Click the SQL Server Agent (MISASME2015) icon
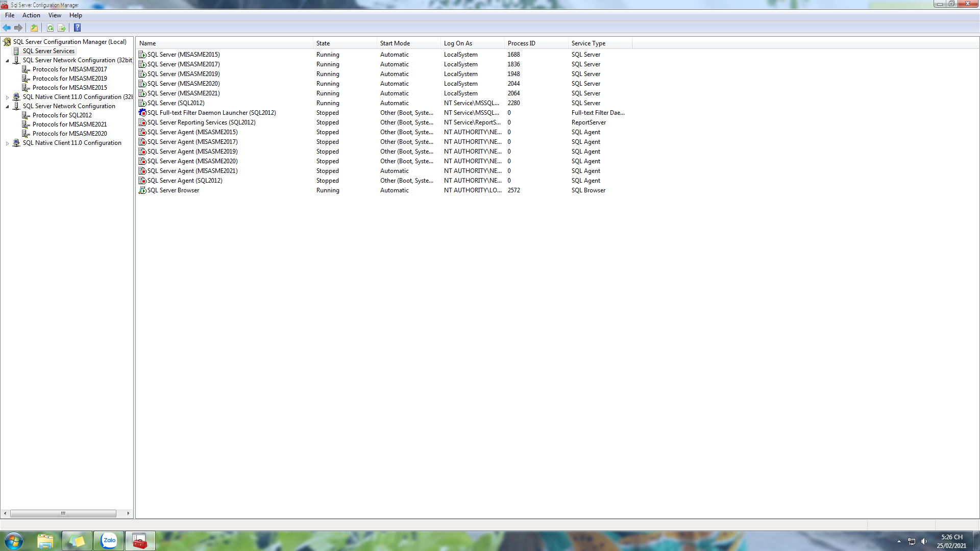Screen dimensions: 980x551 (x=142, y=132)
